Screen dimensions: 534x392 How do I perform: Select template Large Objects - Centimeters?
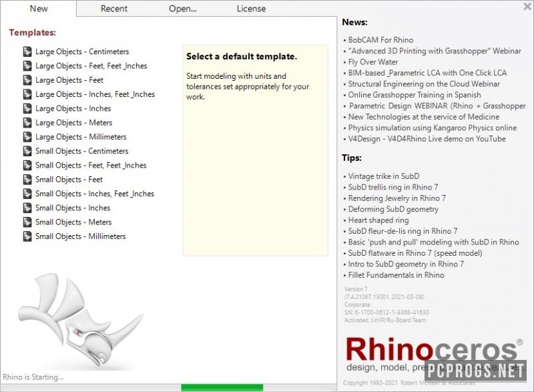pos(82,52)
